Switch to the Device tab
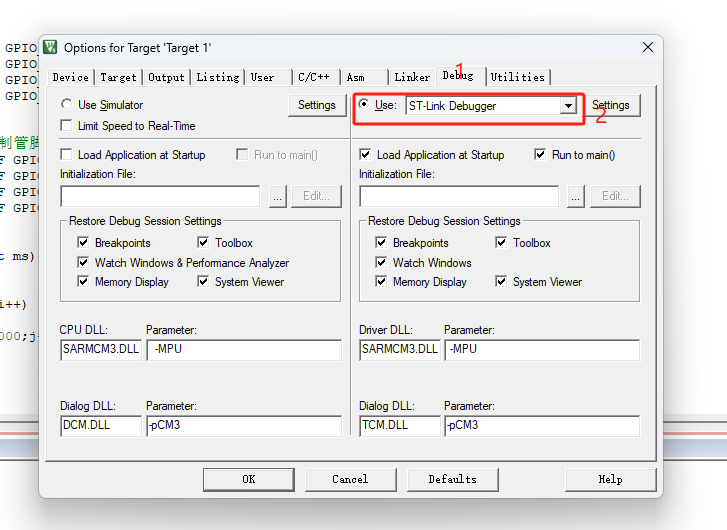The width and height of the screenshot is (727, 530). click(70, 77)
